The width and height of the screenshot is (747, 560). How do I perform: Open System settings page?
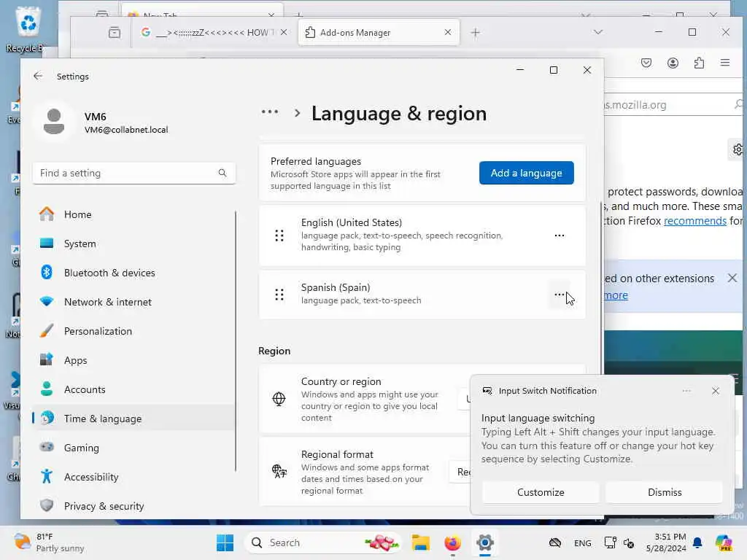(133, 244)
